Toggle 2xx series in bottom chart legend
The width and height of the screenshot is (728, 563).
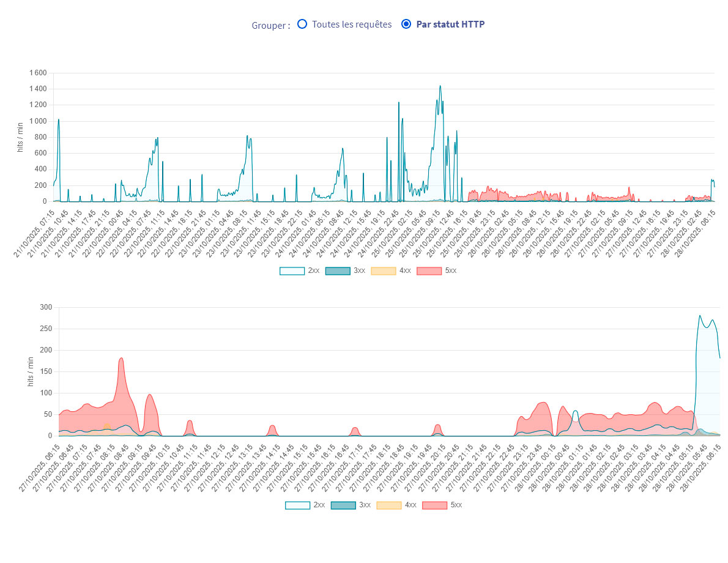[297, 505]
